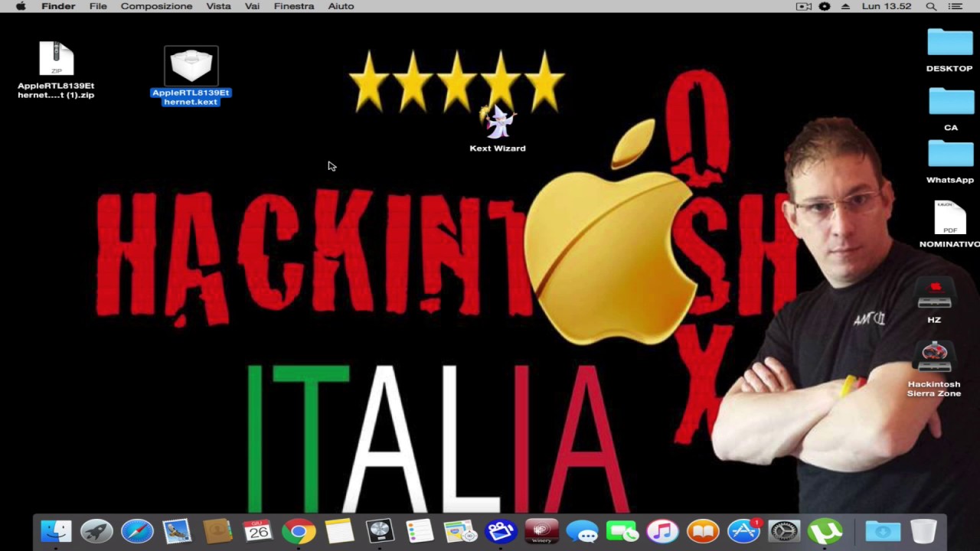Open App Store with update badge

tap(743, 531)
